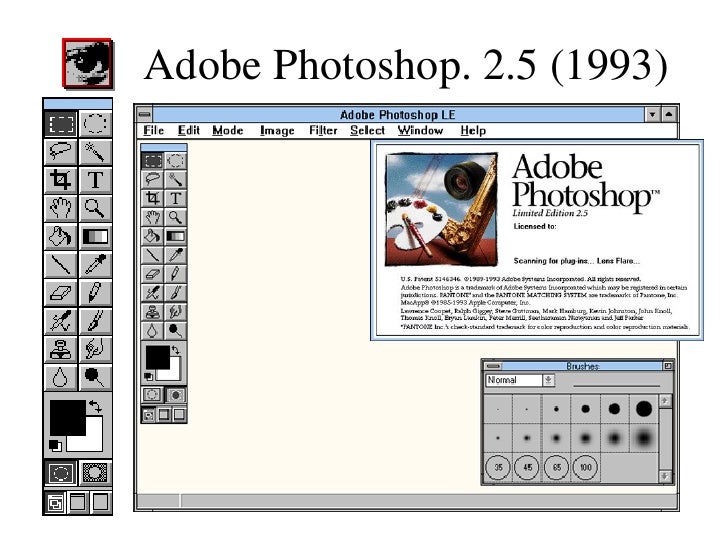
Task: Click the Brushes palette scroll-up arrow
Action: 665,401
